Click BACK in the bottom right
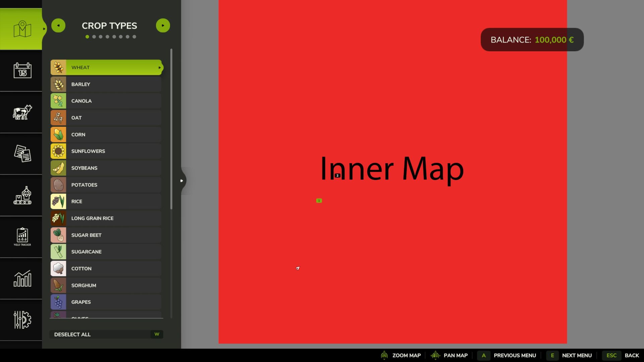Image resolution: width=644 pixels, height=362 pixels. [632, 355]
